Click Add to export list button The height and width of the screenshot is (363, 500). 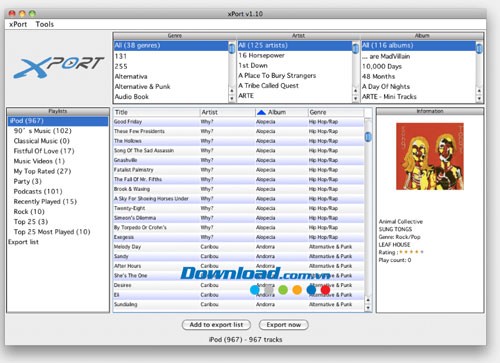coord(216,325)
